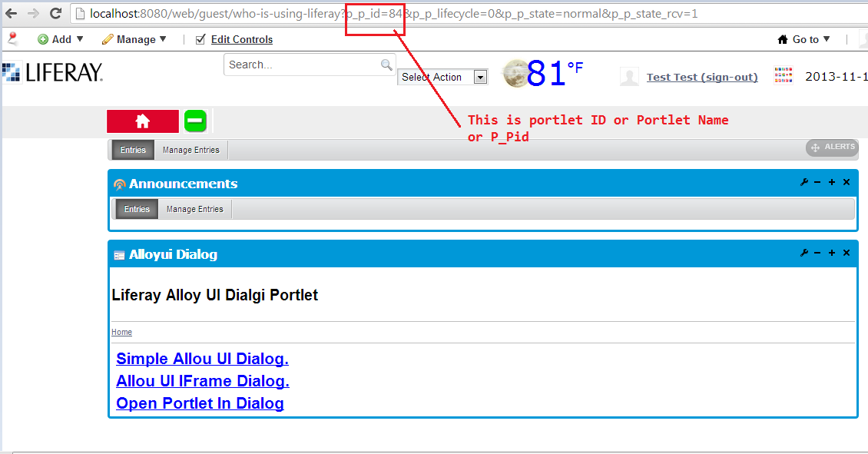Toggle the Edit Controls checkbox
Screen dimensions: 868x454
click(x=200, y=39)
